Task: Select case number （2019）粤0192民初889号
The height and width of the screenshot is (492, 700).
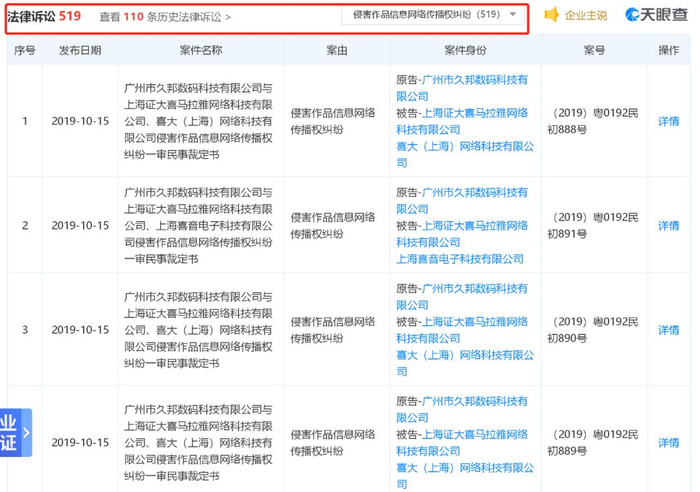Action: pos(593,442)
